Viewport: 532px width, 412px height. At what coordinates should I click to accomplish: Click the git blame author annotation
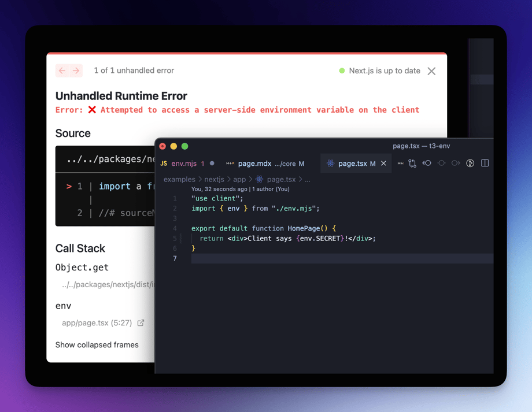click(240, 189)
